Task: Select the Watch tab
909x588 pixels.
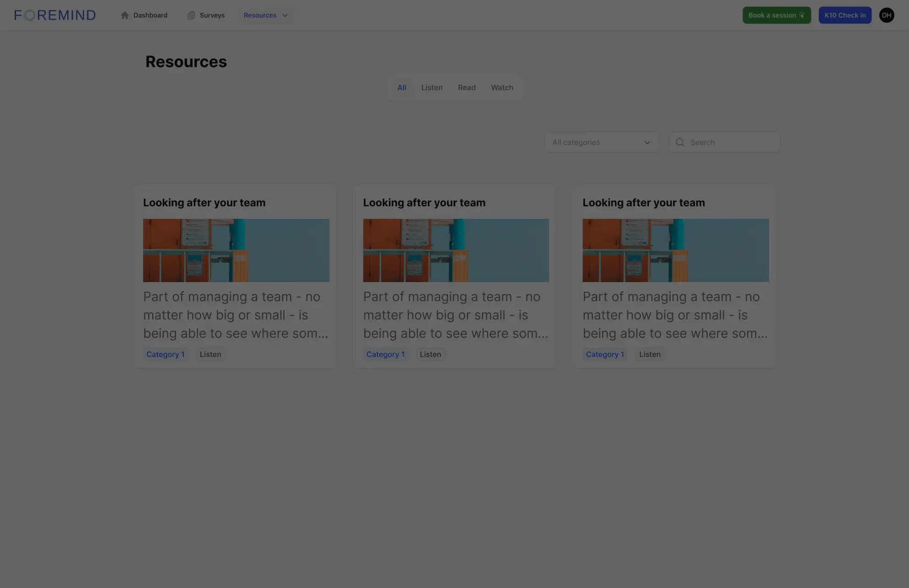Action: click(x=502, y=88)
